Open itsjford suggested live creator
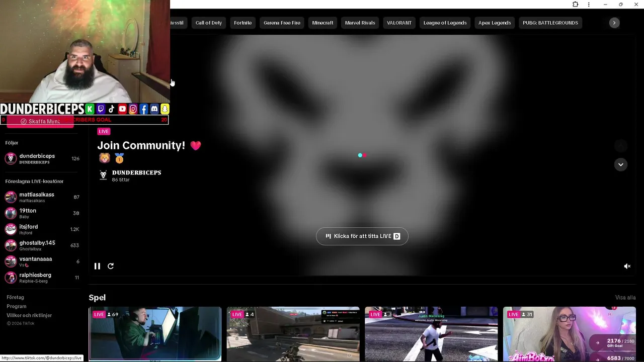 [42, 229]
